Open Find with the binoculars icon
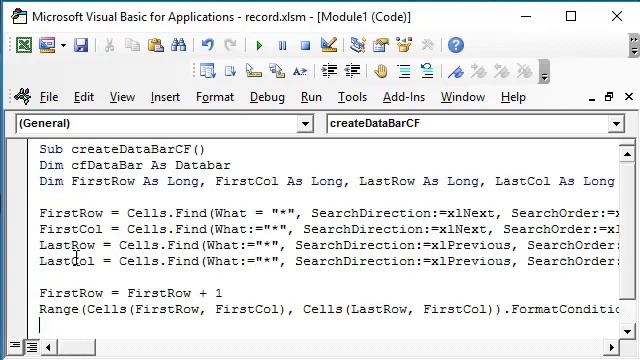Screen dimensions: 640x360 [179, 45]
